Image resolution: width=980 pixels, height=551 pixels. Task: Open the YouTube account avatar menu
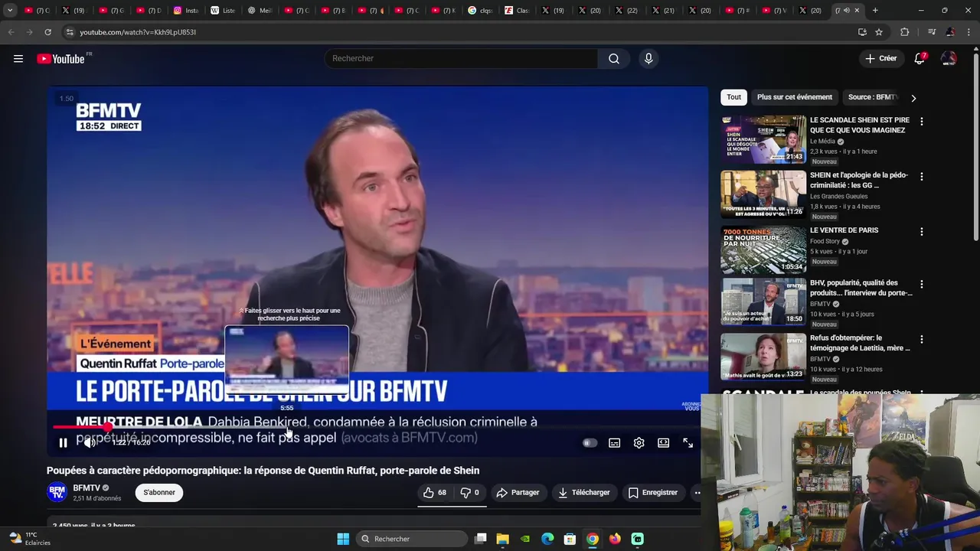pyautogui.click(x=949, y=59)
